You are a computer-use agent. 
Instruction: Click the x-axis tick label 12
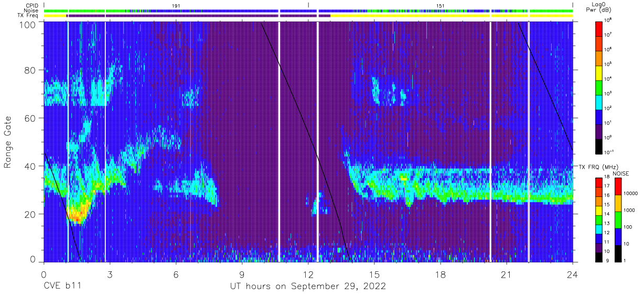point(308,275)
